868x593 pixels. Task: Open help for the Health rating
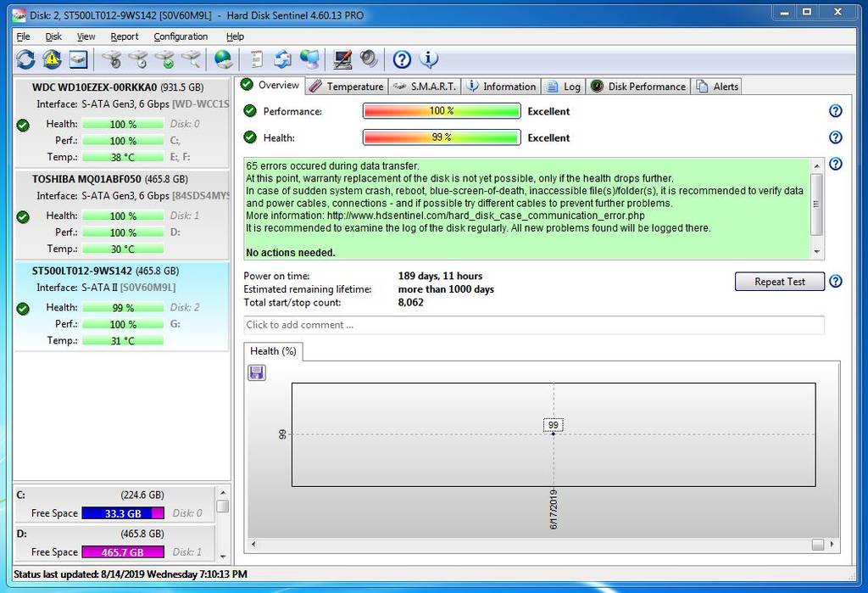pos(835,137)
